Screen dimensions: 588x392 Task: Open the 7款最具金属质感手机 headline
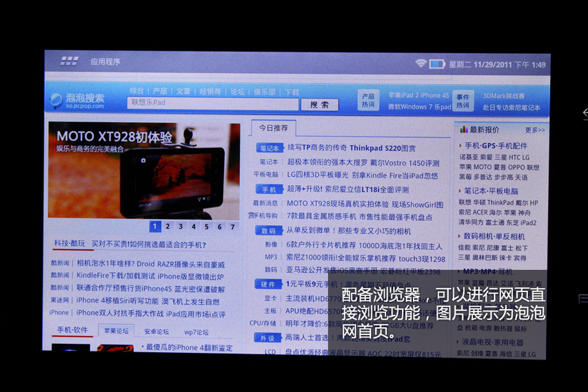point(322,217)
